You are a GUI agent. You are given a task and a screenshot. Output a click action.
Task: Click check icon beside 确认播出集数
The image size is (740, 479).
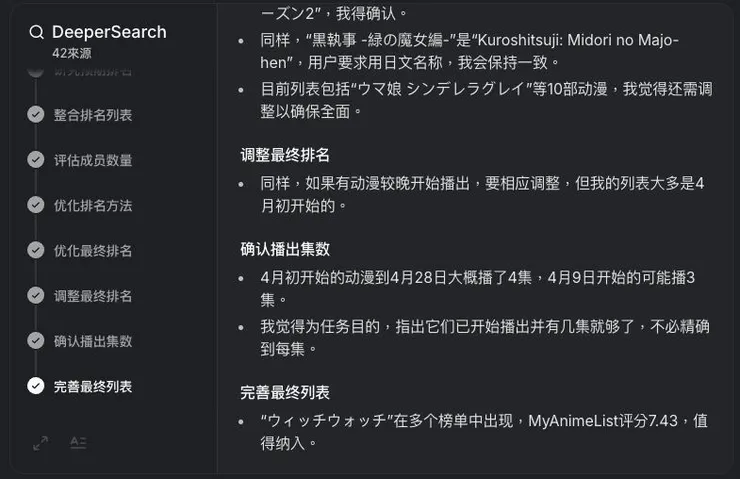pos(36,341)
